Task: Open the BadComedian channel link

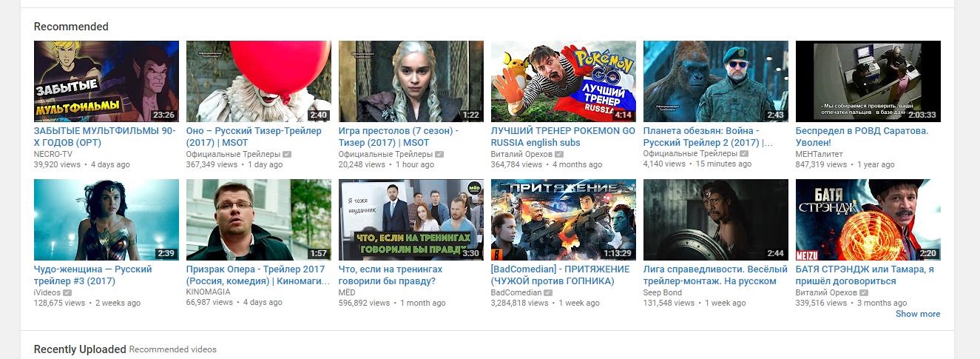Action: coord(516,292)
